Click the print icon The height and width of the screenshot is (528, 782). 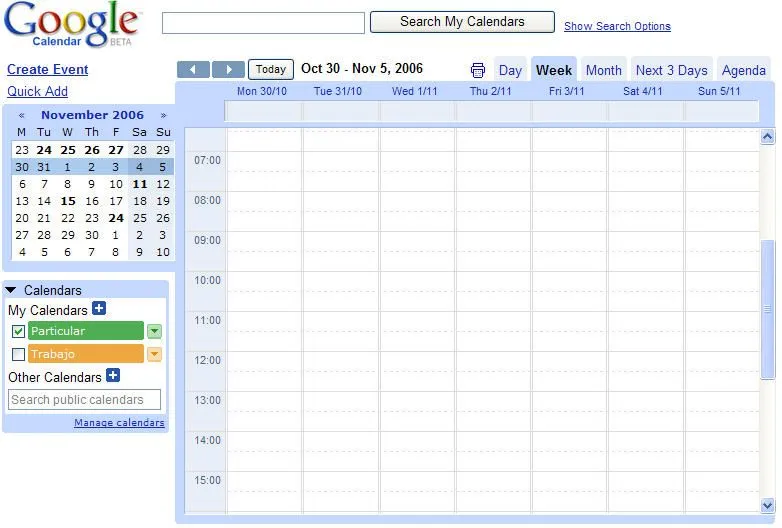pyautogui.click(x=477, y=70)
